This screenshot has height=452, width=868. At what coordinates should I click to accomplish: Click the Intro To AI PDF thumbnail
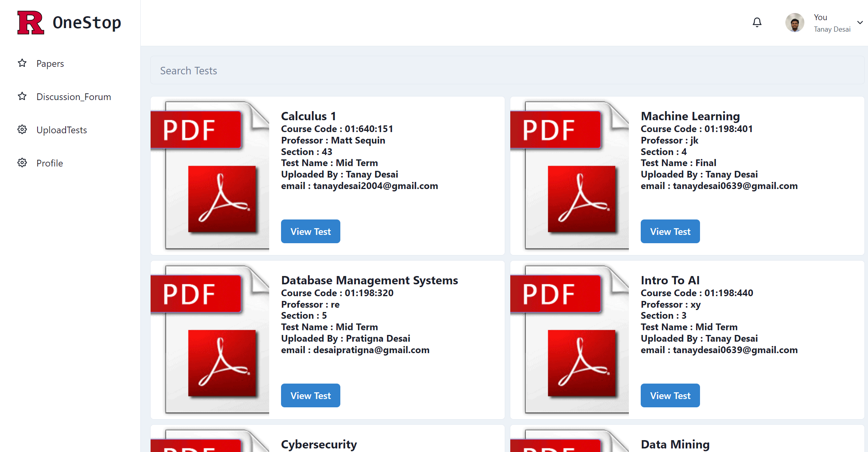click(570, 340)
